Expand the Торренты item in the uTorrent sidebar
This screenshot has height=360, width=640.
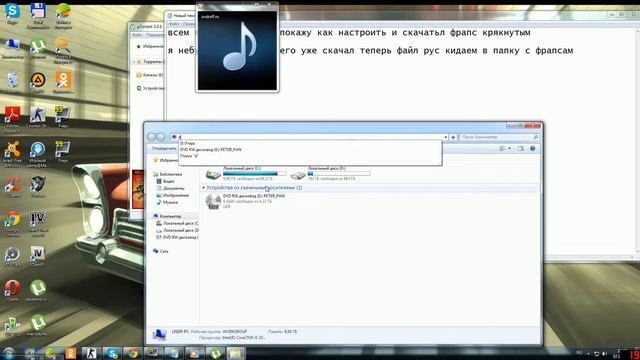click(x=134, y=62)
